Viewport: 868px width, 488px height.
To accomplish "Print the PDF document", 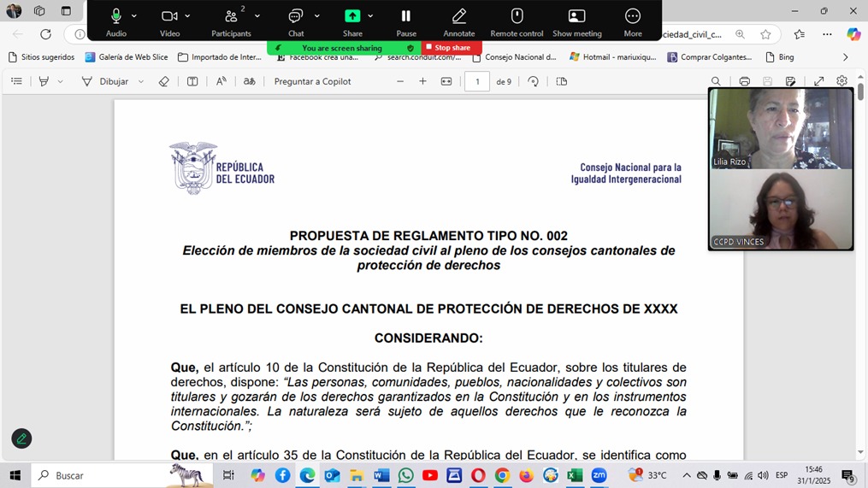I will (x=745, y=81).
